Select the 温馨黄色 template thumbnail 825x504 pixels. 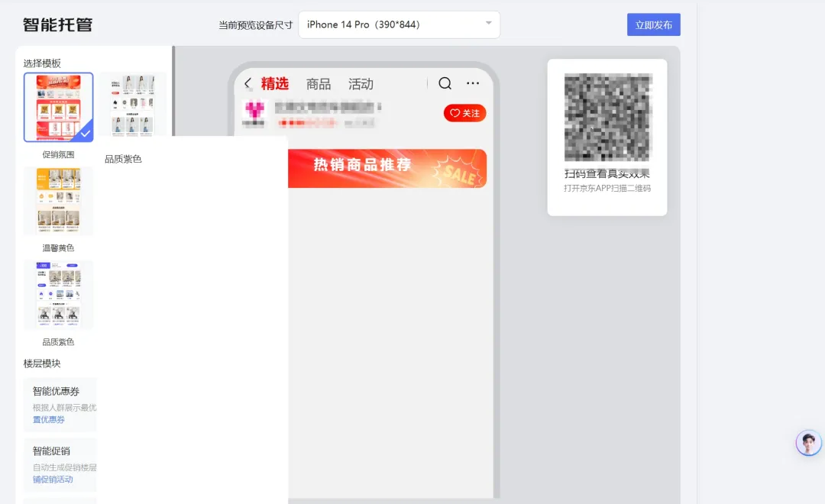[58, 201]
